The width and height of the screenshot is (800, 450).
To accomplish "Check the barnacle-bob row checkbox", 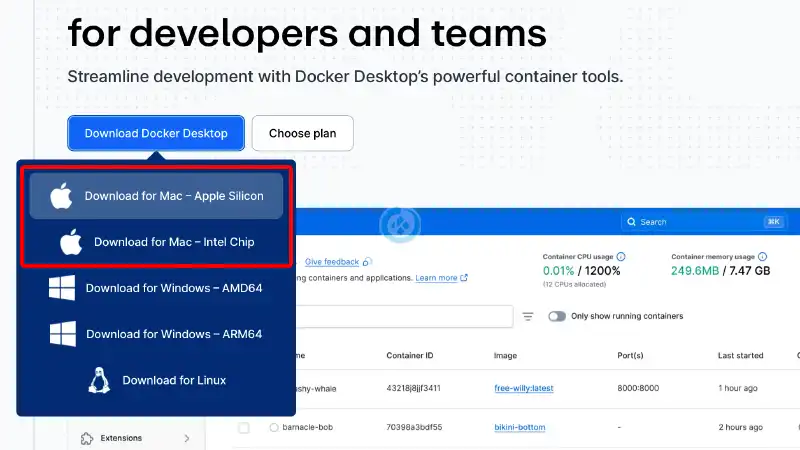I will [x=244, y=428].
